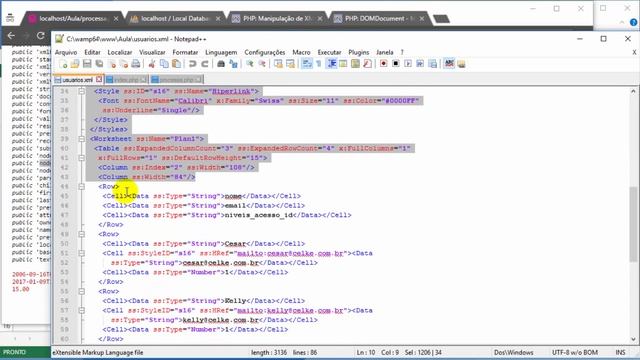The height and width of the screenshot is (360, 640).
Task: Create a new document in Notepad++ toolbar
Action: (x=63, y=64)
